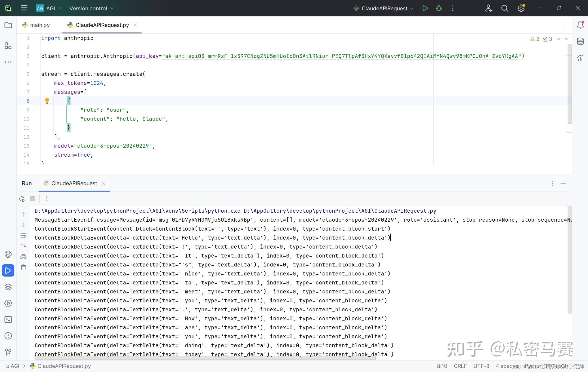Image resolution: width=588 pixels, height=372 pixels.
Task: Stop the running process with the square icon
Action: 33,199
